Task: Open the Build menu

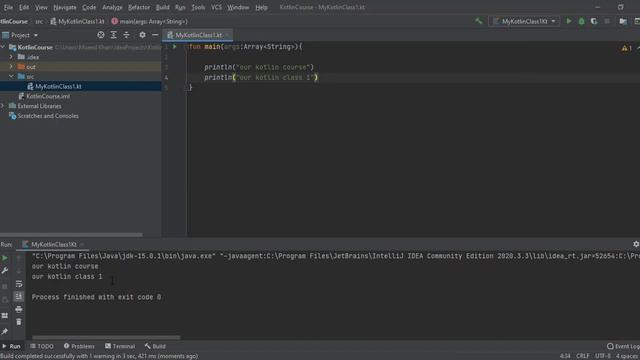Action: [162, 7]
